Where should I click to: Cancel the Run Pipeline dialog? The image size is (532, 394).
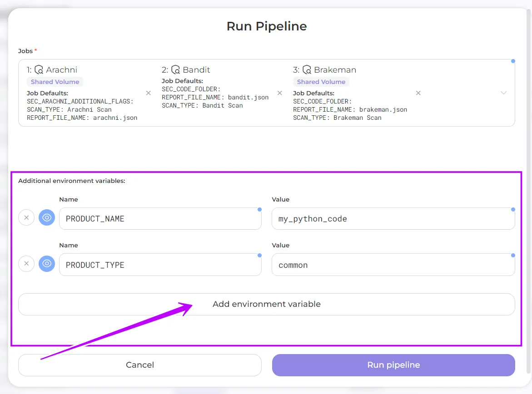(140, 365)
